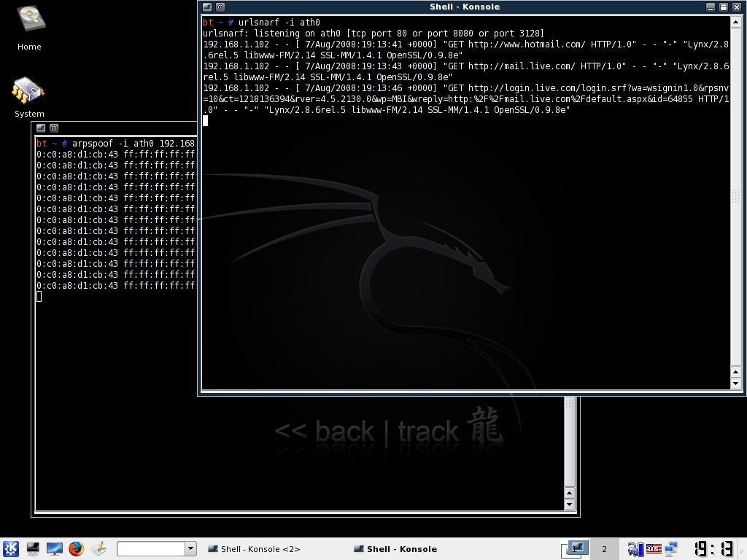Switch to virtual desktop 2
The image size is (747, 560).
pyautogui.click(x=604, y=549)
